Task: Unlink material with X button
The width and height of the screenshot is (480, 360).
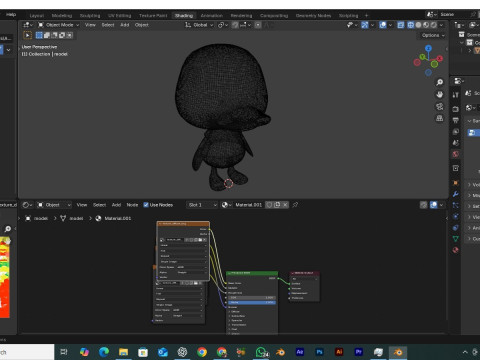Action: (x=285, y=205)
